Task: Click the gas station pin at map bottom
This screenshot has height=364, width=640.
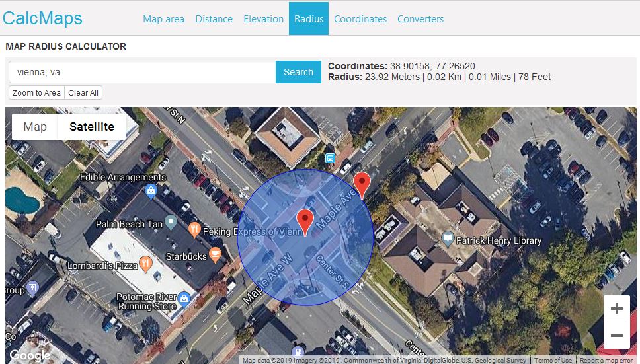Action: click(298, 352)
